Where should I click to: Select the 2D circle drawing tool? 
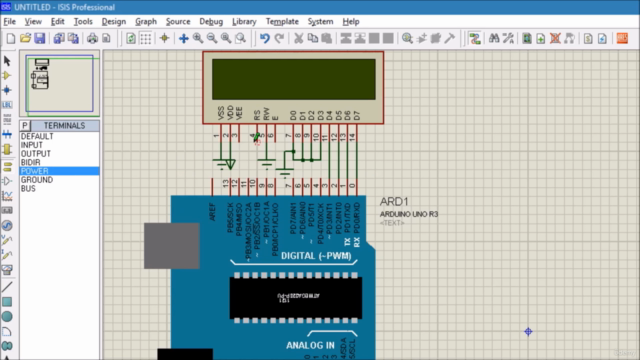pyautogui.click(x=7, y=316)
